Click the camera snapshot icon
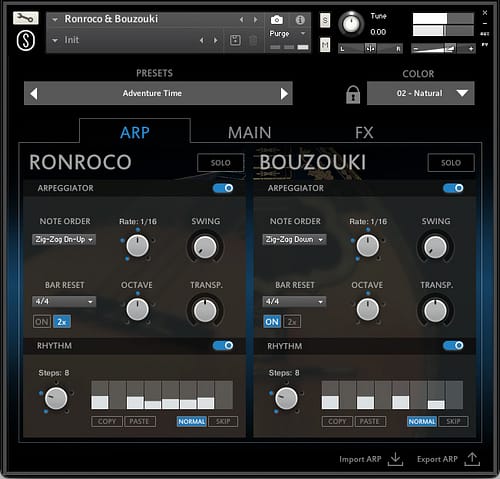This screenshot has width=500, height=479. tap(276, 20)
